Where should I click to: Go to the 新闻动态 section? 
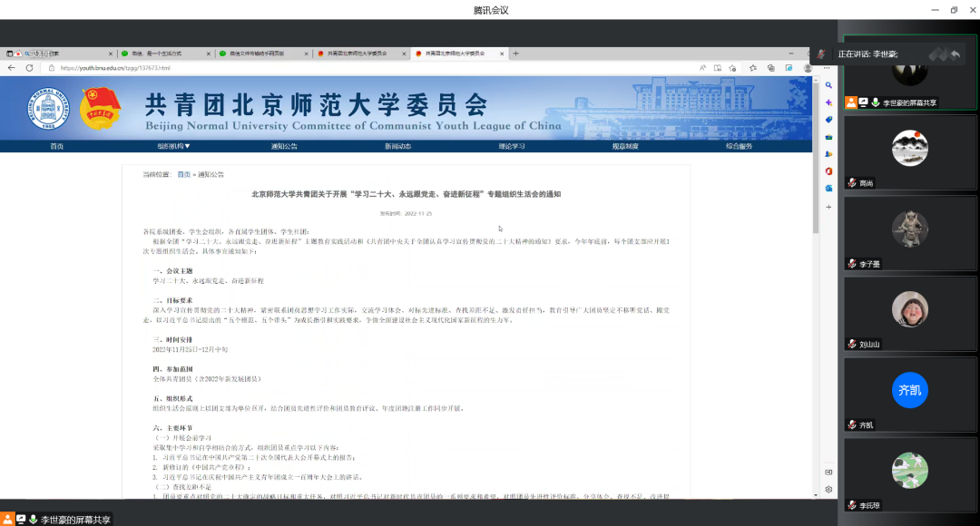pyautogui.click(x=397, y=146)
